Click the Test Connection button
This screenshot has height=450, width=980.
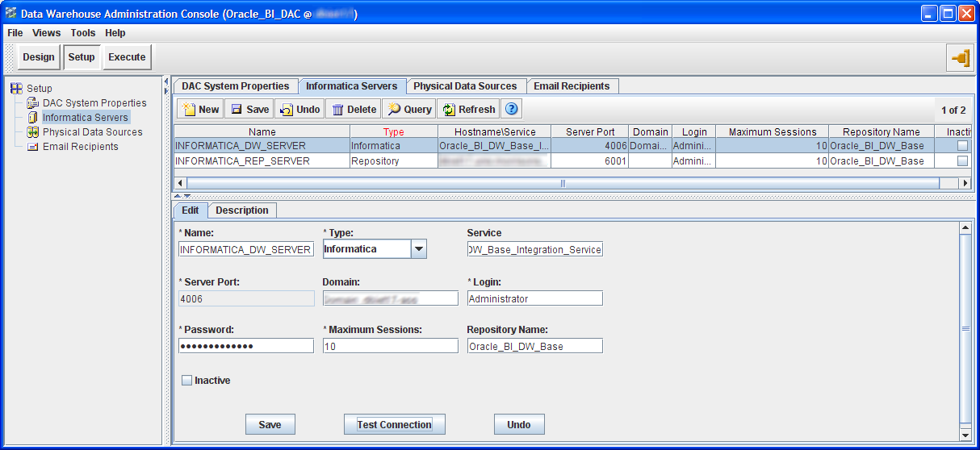pos(394,425)
